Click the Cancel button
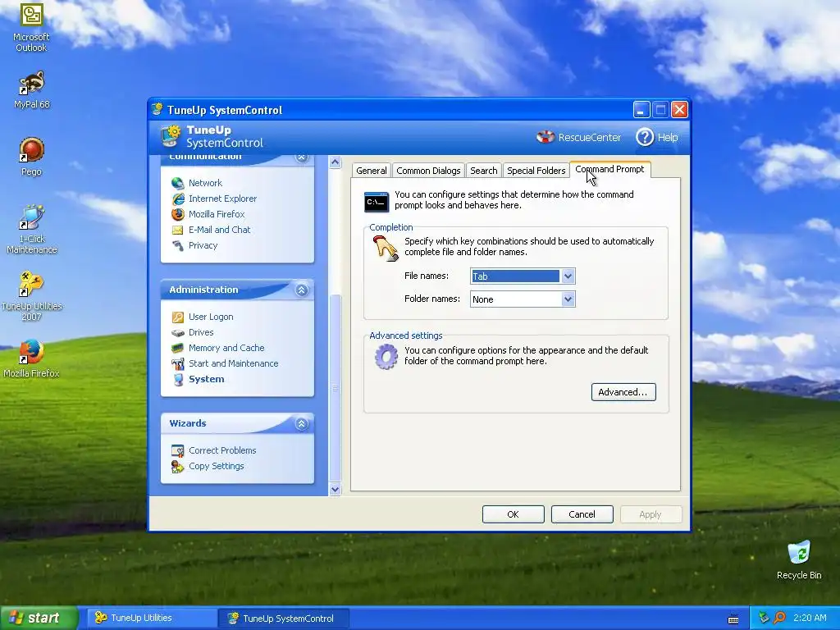The width and height of the screenshot is (840, 630). pyautogui.click(x=582, y=514)
